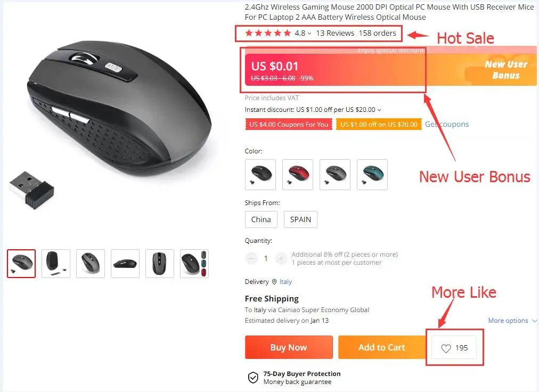Click the heart wishlist icon
Screen dimensions: 539x392
pyautogui.click(x=446, y=348)
